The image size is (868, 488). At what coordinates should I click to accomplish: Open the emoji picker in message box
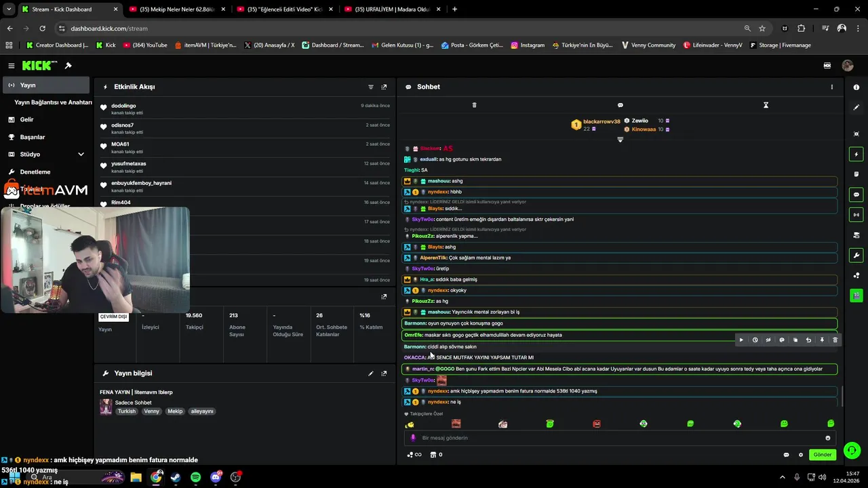pos(827,438)
